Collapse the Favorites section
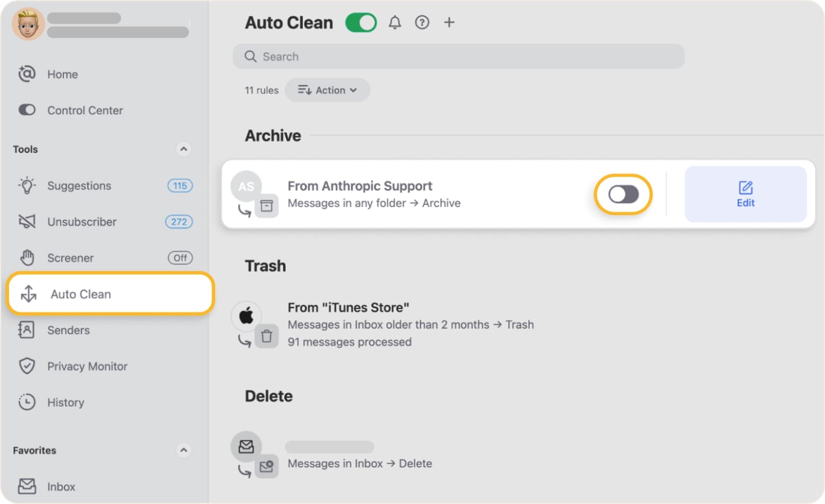 [184, 450]
